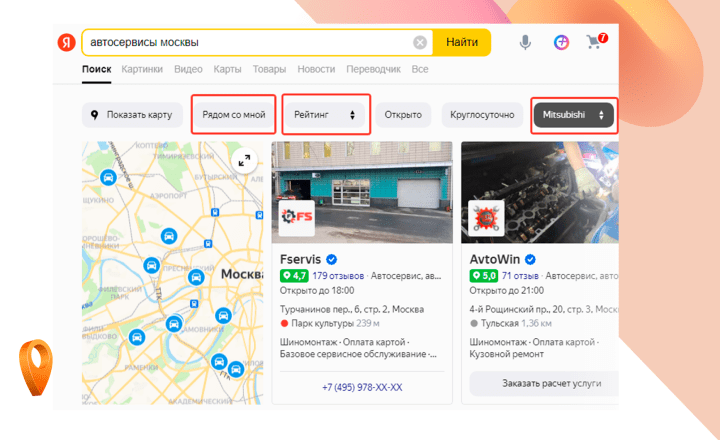Screen dimensions: 720x441
Task: Click the phone number +7 (495) 978-XX-XX
Action: tap(362, 387)
